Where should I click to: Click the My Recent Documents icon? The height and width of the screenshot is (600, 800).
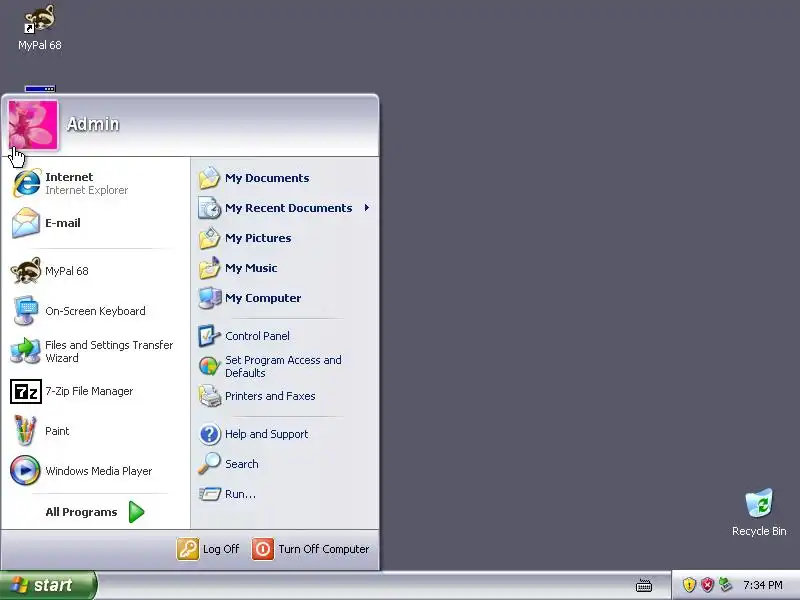(209, 208)
